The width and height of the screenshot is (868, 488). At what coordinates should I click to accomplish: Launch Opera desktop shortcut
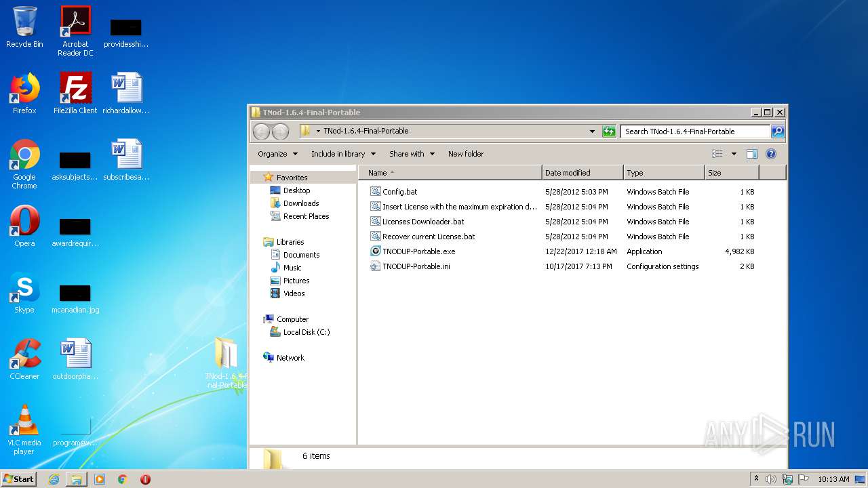pyautogui.click(x=24, y=227)
